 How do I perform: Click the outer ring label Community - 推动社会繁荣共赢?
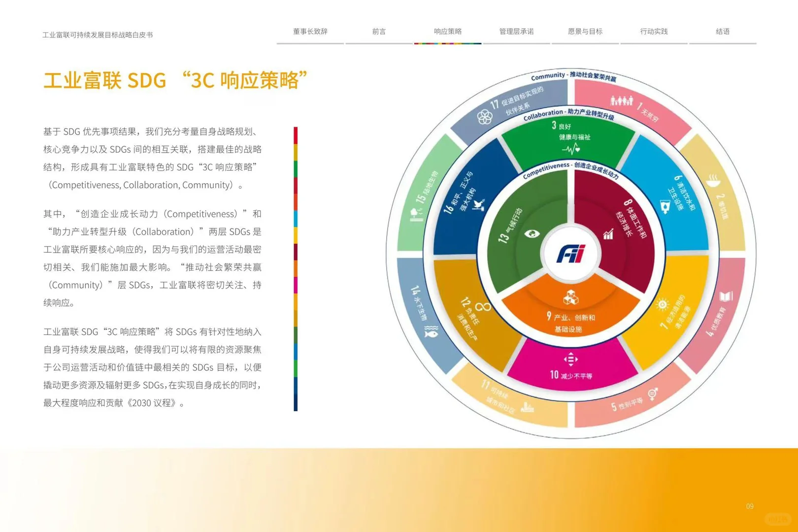click(x=573, y=76)
